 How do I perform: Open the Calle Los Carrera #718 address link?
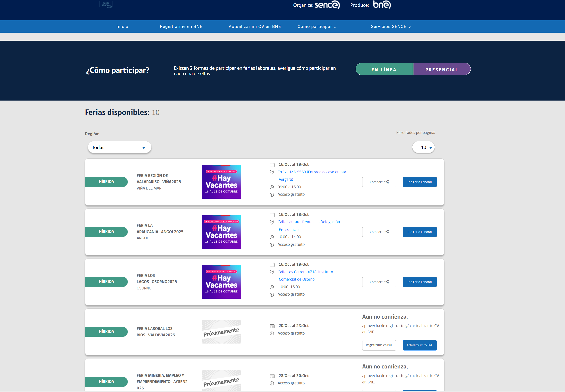(x=305, y=272)
